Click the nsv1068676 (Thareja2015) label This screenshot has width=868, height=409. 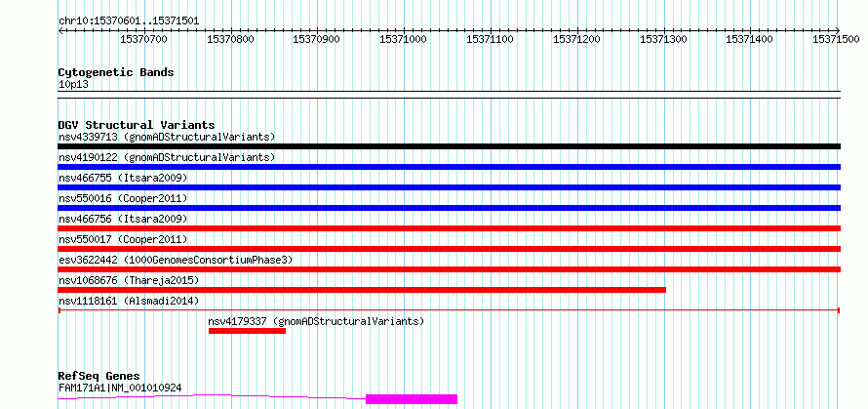[129, 280]
